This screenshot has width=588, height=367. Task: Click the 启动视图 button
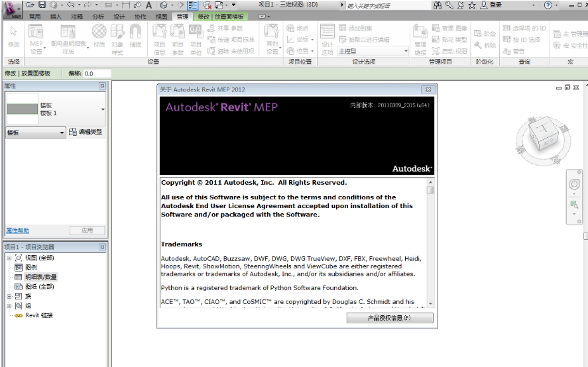[x=449, y=50]
